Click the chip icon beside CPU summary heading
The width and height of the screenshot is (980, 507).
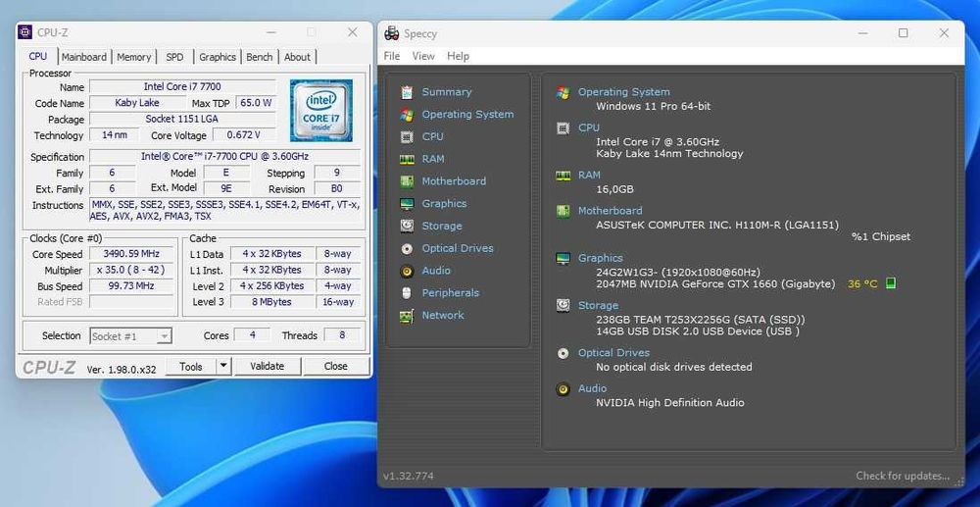[x=563, y=128]
